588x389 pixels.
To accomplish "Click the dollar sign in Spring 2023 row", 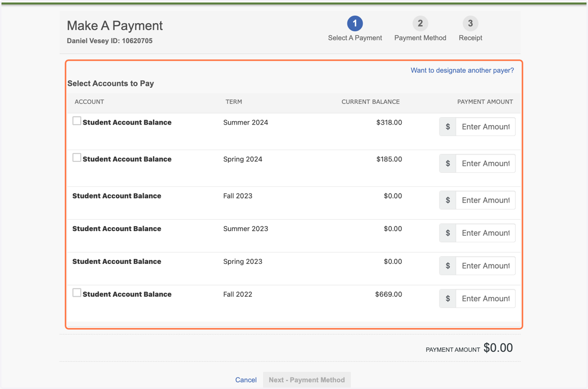I will pos(448,266).
